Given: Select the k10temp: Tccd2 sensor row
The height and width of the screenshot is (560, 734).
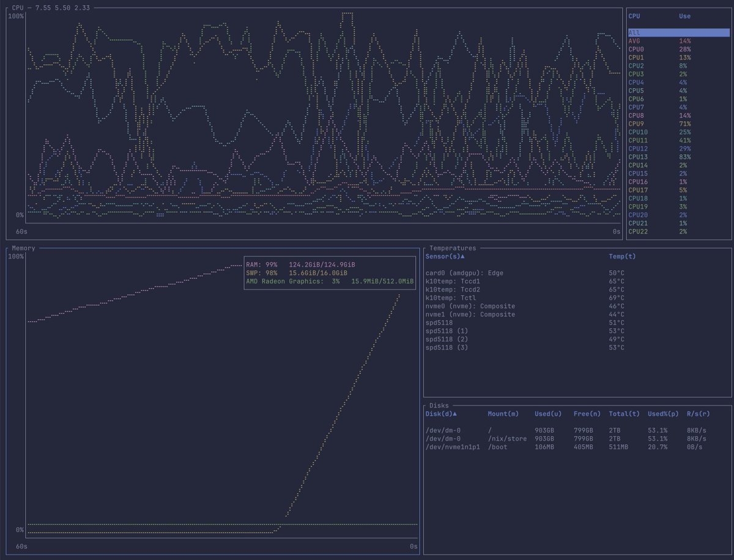Looking at the screenshot, I should pos(577,289).
